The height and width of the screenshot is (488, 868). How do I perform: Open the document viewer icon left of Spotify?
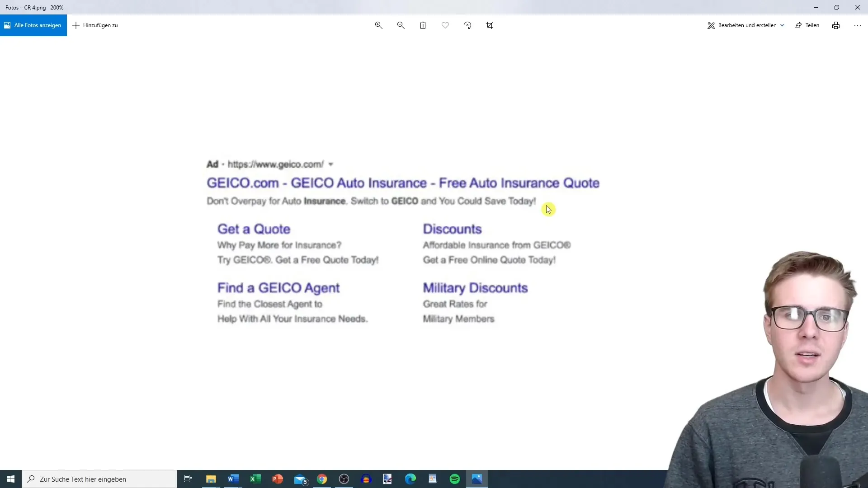[x=433, y=479]
